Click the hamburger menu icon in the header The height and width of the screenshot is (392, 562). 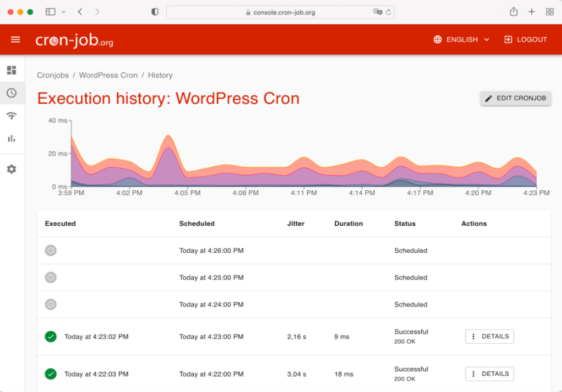[x=15, y=39]
